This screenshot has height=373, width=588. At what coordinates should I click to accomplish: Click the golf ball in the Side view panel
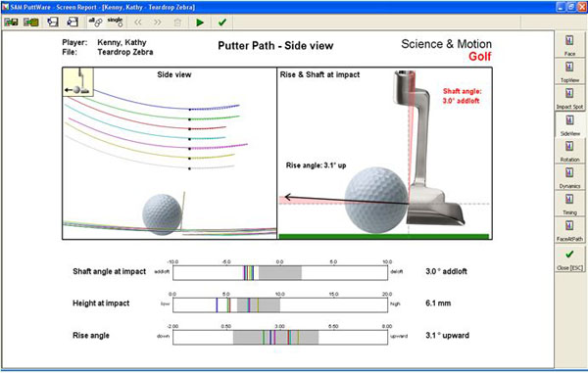[x=162, y=214]
